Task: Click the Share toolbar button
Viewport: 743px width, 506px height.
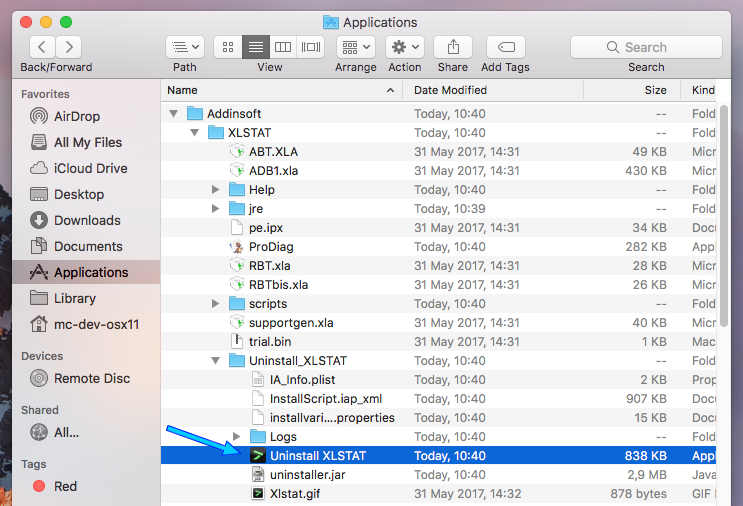Action: click(x=453, y=47)
